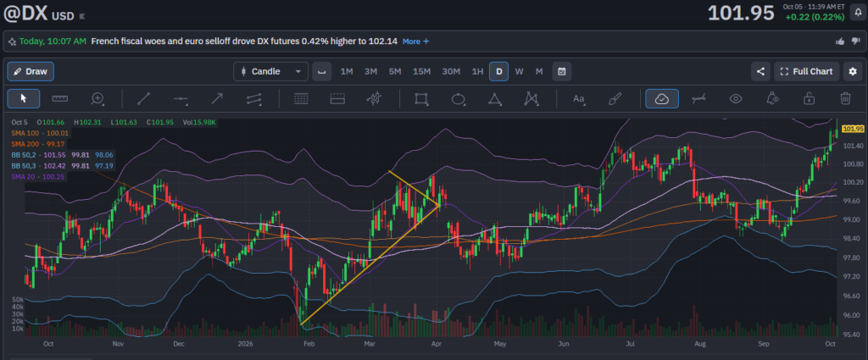Image resolution: width=868 pixels, height=360 pixels.
Task: Select the D daily interval
Action: click(498, 71)
